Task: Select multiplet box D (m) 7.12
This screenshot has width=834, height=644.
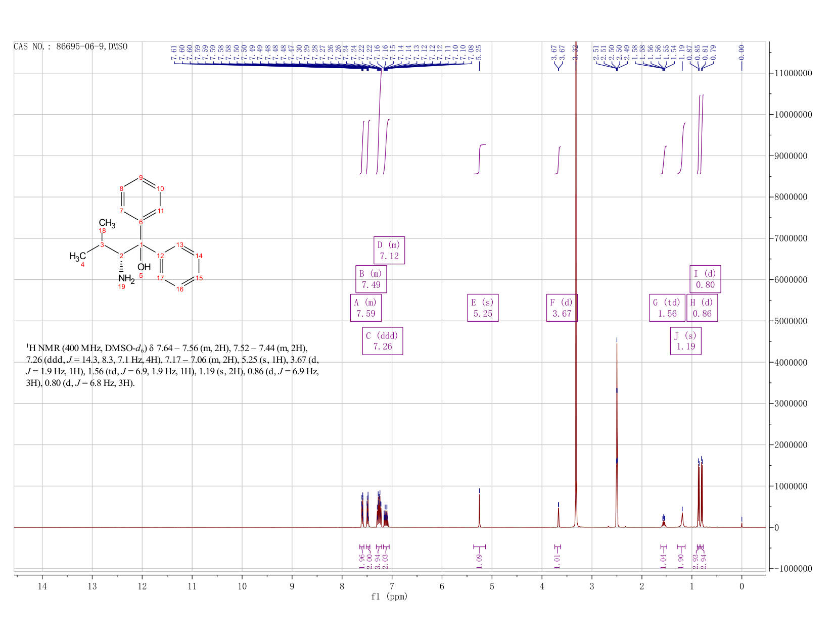Action: pyautogui.click(x=389, y=251)
